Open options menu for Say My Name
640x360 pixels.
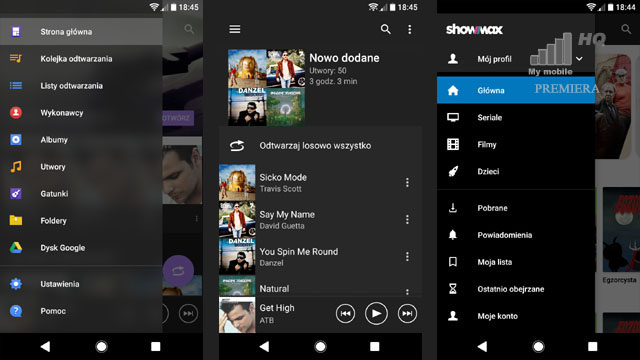click(407, 220)
